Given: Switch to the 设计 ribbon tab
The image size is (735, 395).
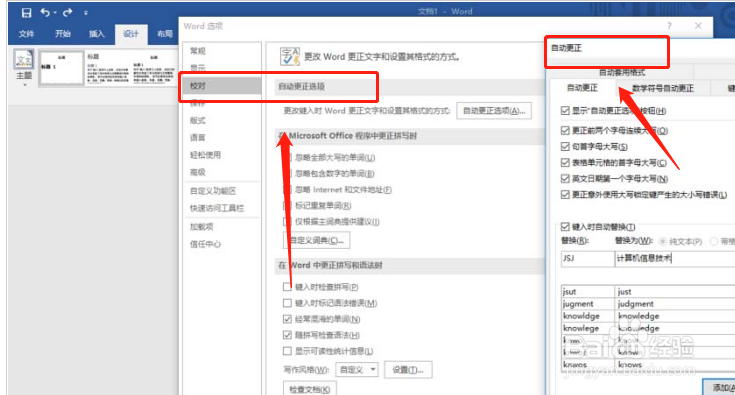Looking at the screenshot, I should coord(131,34).
